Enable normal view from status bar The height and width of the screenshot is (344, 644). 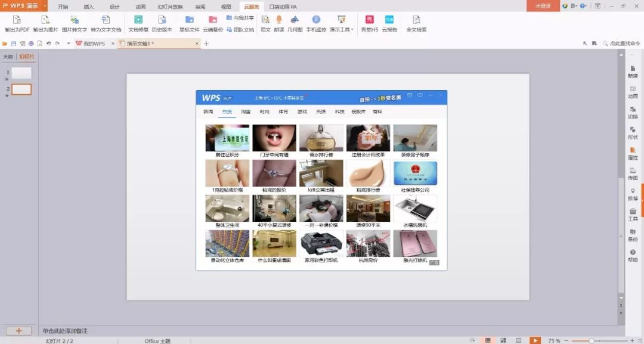tap(488, 340)
